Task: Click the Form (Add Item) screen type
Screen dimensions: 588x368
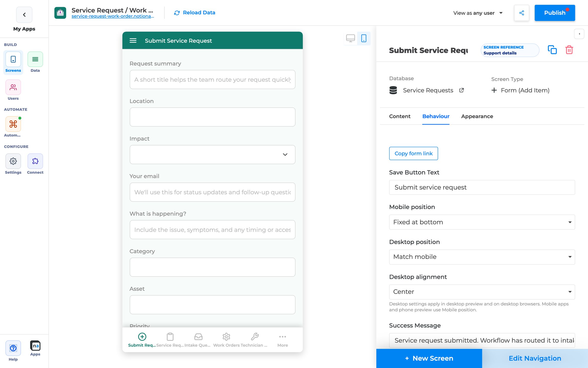Action: point(521,90)
